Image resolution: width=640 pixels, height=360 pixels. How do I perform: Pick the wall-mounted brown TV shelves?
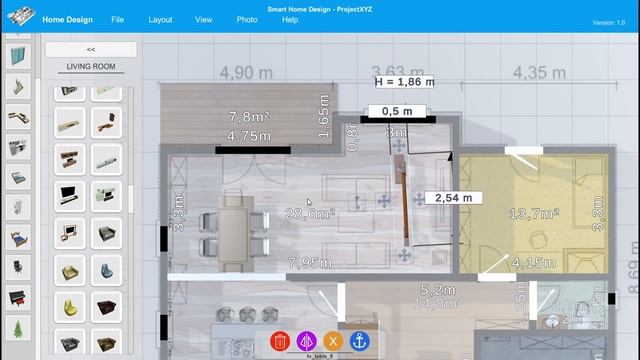tap(70, 160)
